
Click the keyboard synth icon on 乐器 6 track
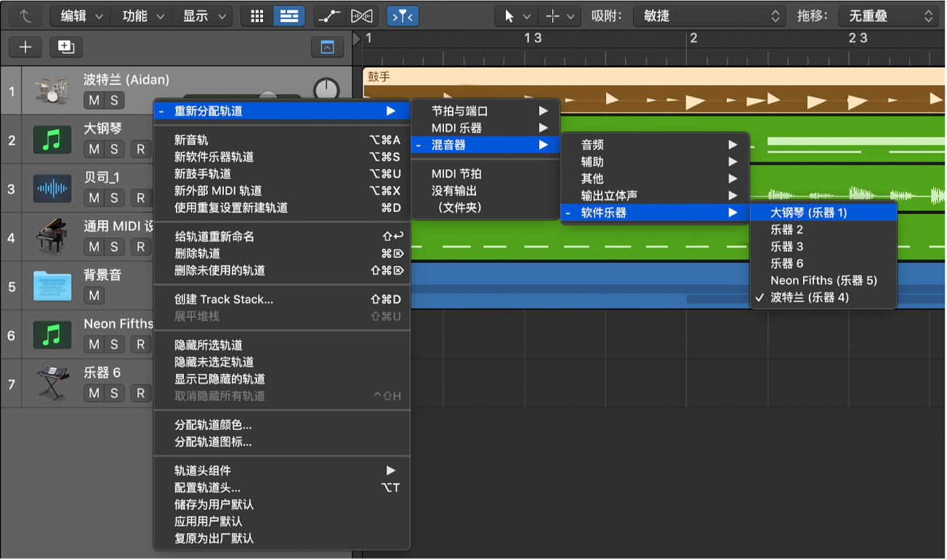pos(52,383)
